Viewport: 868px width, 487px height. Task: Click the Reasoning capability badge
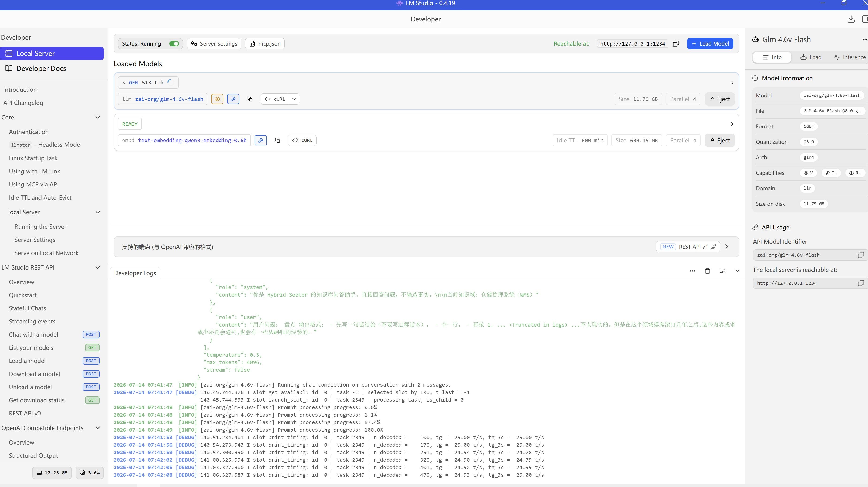[x=855, y=173]
